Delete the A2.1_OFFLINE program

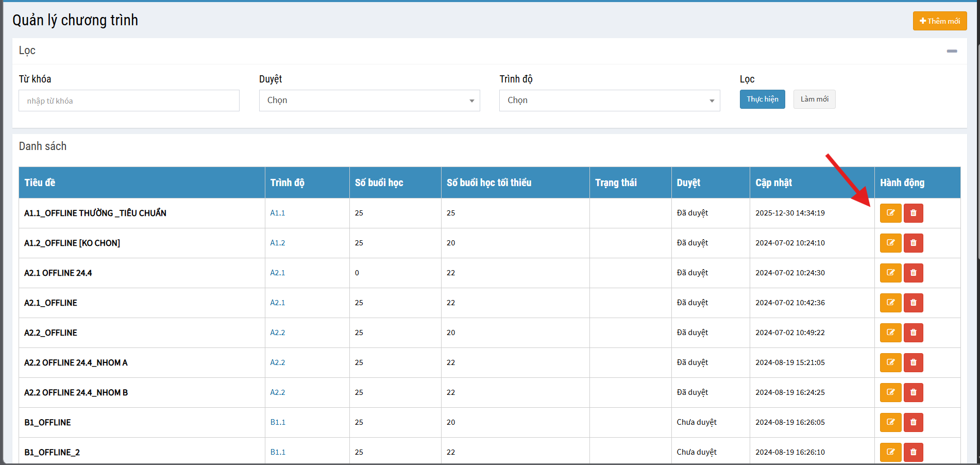coord(913,303)
